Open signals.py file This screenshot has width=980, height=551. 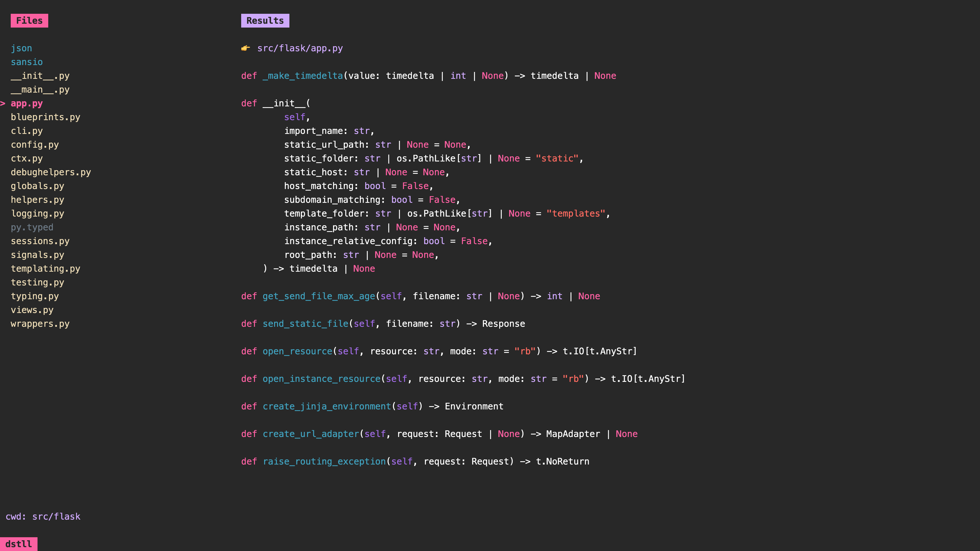click(38, 254)
